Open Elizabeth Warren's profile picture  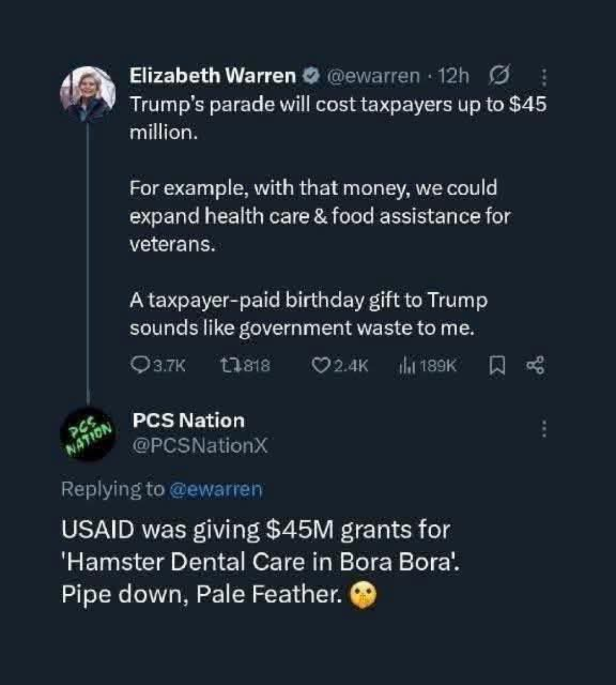[88, 94]
